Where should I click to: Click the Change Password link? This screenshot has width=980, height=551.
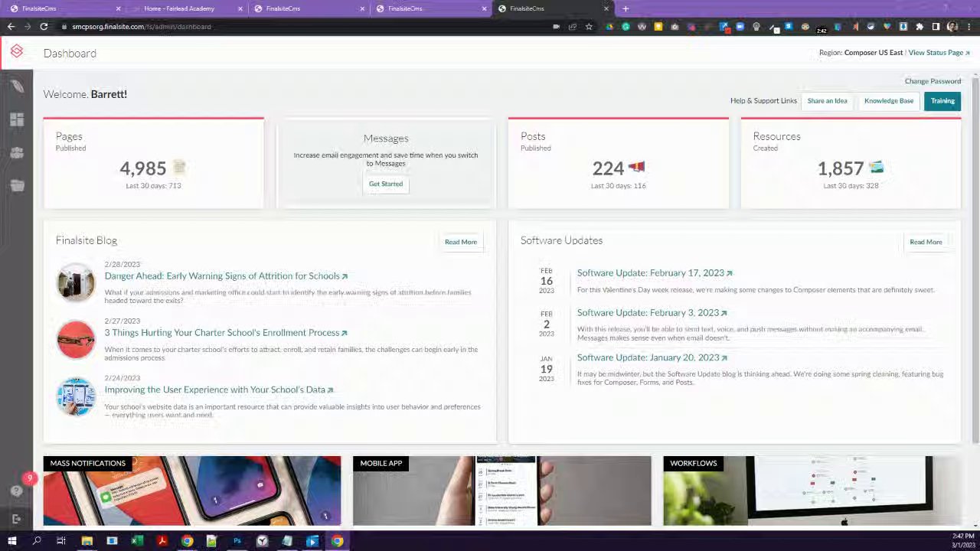tap(933, 81)
